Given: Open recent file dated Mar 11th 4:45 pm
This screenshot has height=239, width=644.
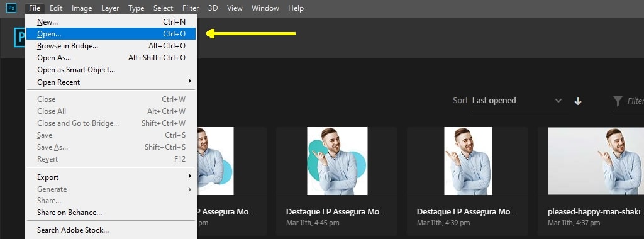Looking at the screenshot, I should (x=337, y=161).
